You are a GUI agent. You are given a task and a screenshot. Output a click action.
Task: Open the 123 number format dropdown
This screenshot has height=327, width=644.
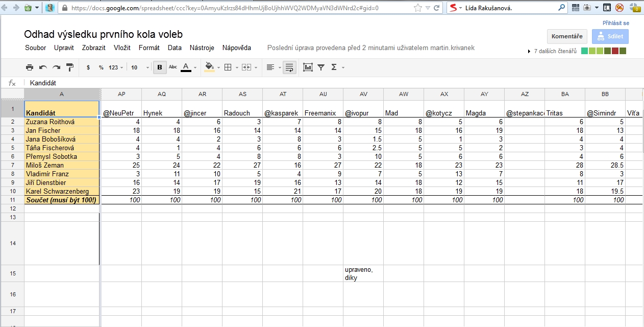(116, 67)
